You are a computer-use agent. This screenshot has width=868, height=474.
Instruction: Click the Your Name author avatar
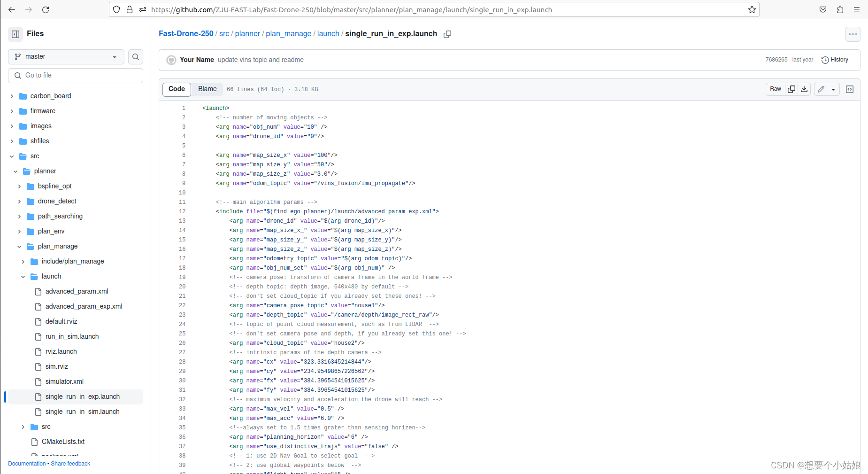click(171, 60)
